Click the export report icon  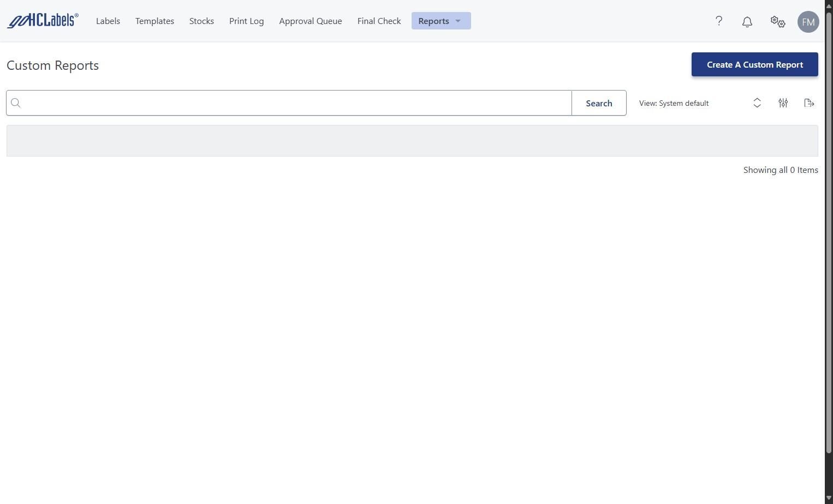pos(810,103)
